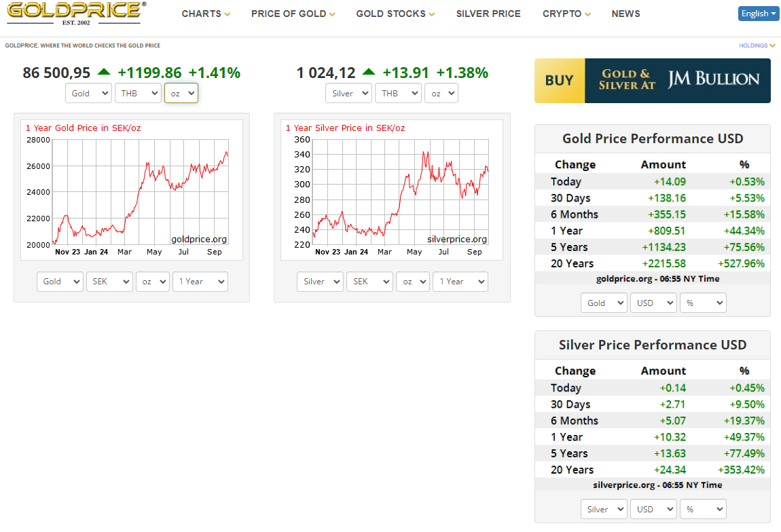Screen dimensions: 781x532
Task: Open the Charts menu
Action: [206, 14]
